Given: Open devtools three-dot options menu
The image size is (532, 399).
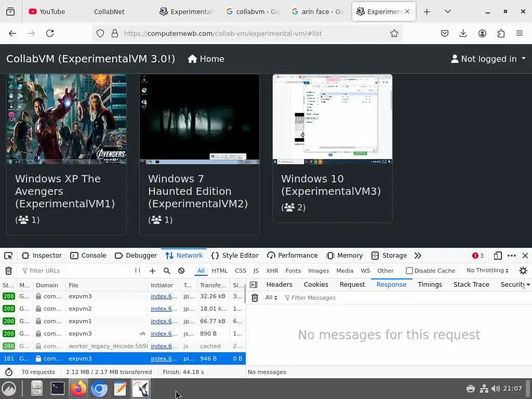Looking at the screenshot, I should (x=512, y=256).
